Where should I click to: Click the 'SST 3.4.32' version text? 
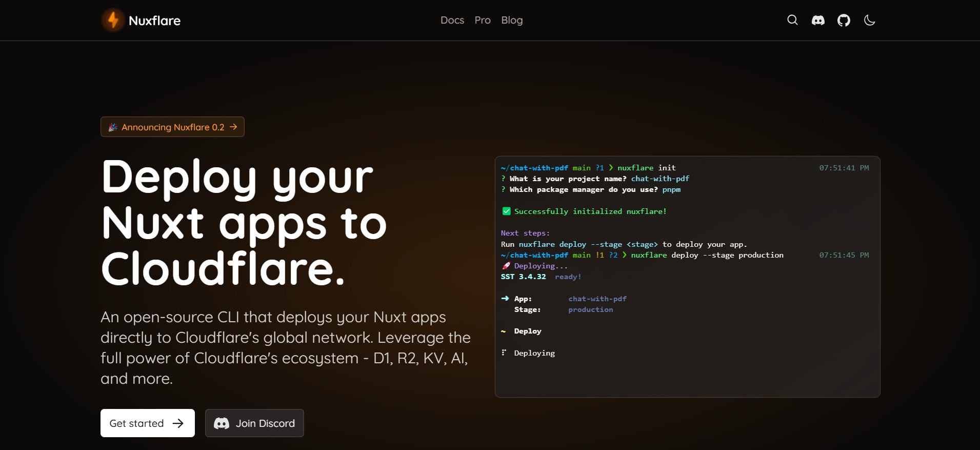pyautogui.click(x=523, y=277)
